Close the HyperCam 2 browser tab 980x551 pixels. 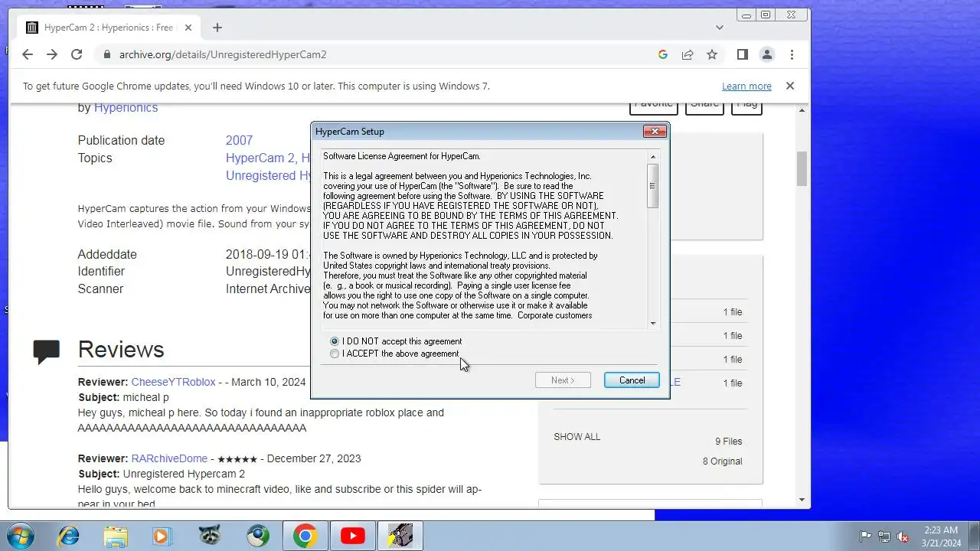point(188,28)
